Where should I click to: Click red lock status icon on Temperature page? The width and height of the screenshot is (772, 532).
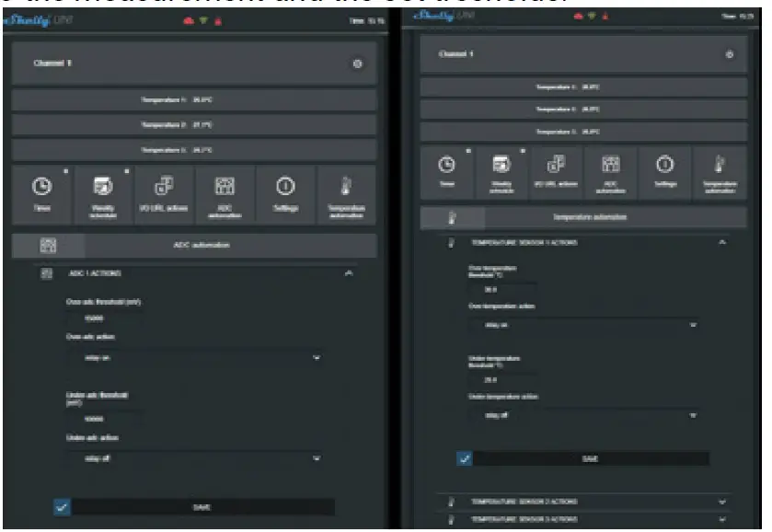(605, 17)
